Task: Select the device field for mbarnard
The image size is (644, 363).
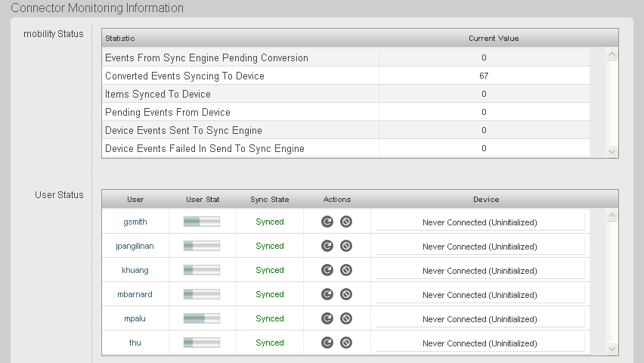Action: (480, 295)
